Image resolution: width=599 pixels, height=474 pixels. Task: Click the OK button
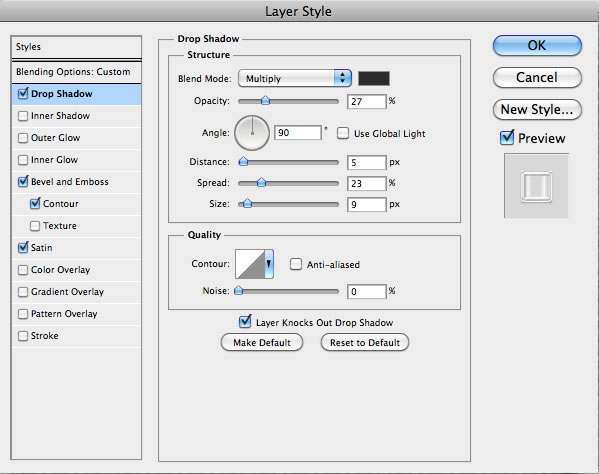point(537,45)
